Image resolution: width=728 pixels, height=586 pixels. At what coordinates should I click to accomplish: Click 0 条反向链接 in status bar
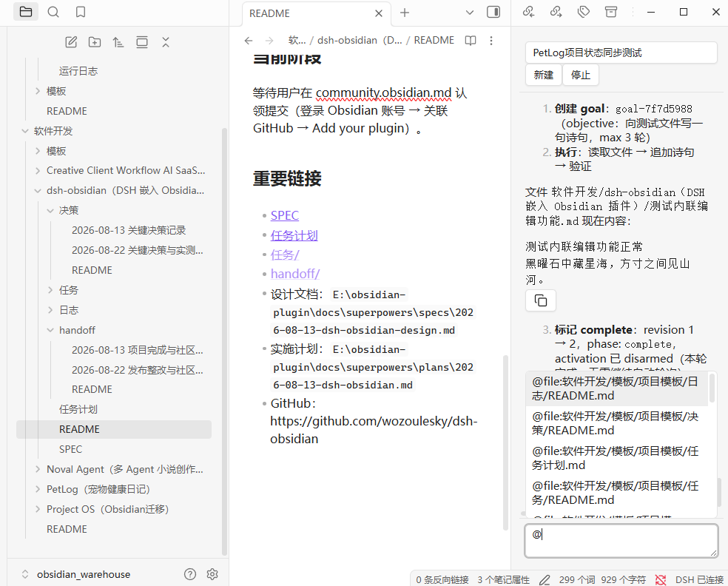(x=442, y=579)
